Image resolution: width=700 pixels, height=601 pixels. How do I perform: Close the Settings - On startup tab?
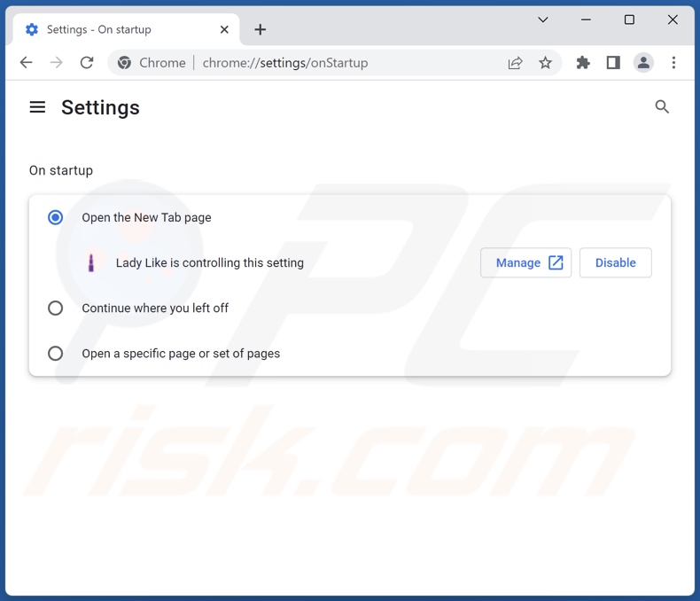point(224,29)
